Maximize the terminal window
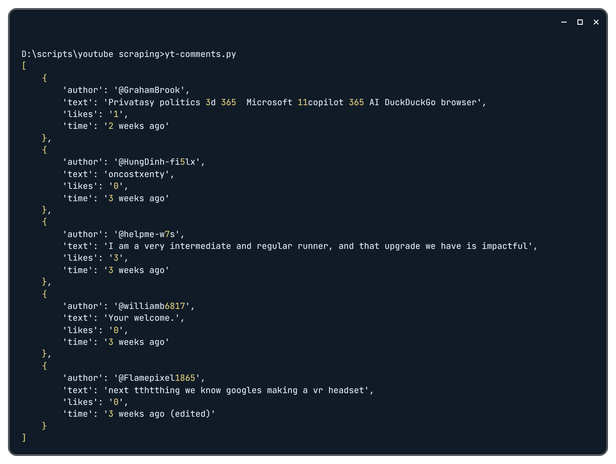616x464 pixels. (x=580, y=21)
